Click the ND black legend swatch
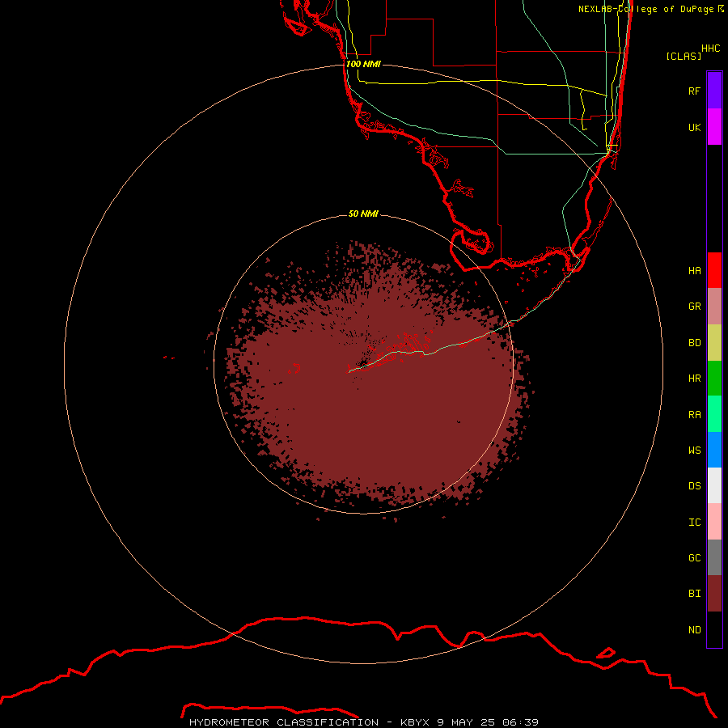 [714, 629]
